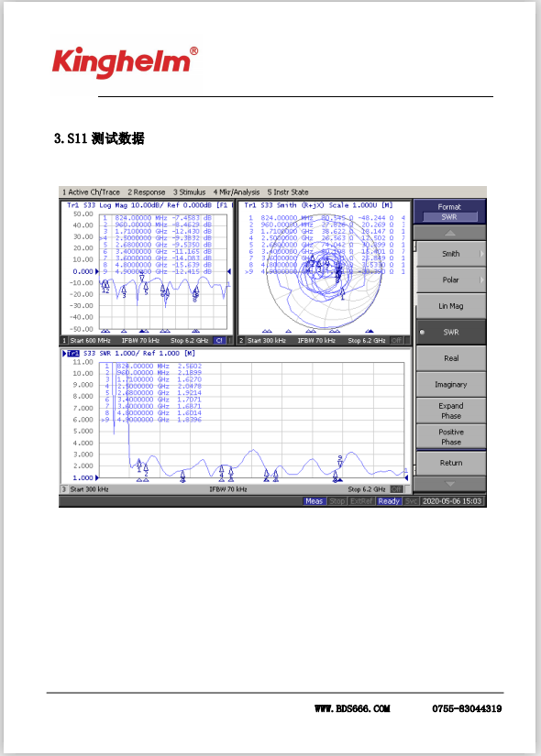
Task: Click the Meas status indicator
Action: [x=314, y=501]
